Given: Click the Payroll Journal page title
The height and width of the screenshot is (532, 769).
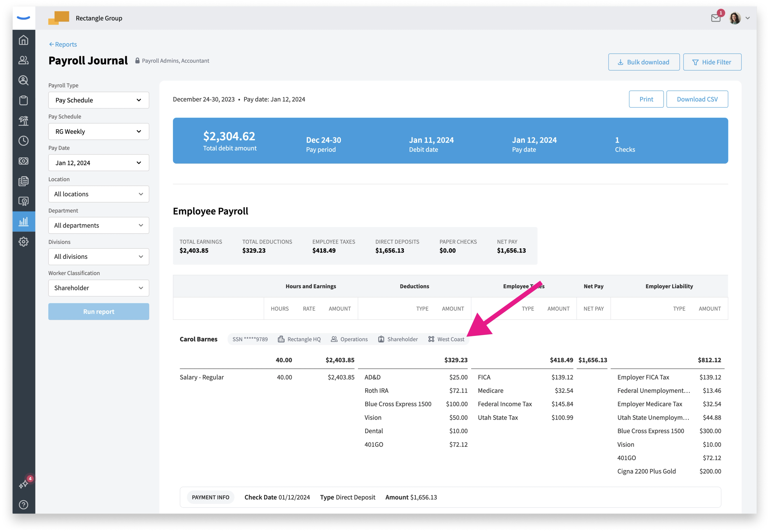Looking at the screenshot, I should (88, 61).
